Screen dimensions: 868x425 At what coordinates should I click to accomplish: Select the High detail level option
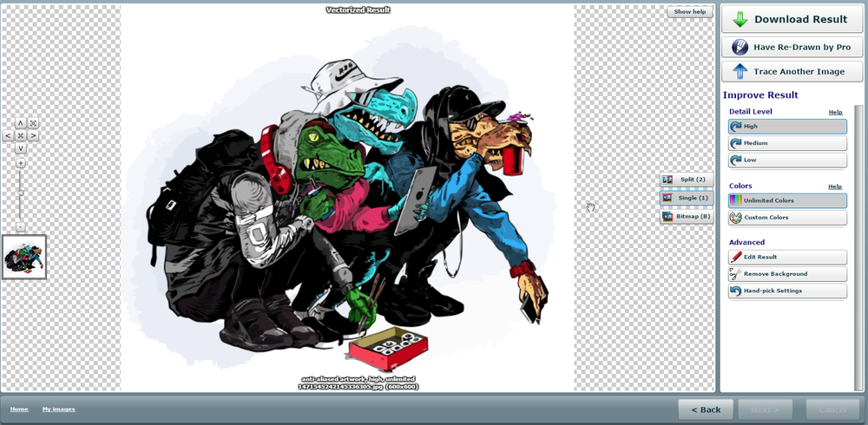coord(787,127)
